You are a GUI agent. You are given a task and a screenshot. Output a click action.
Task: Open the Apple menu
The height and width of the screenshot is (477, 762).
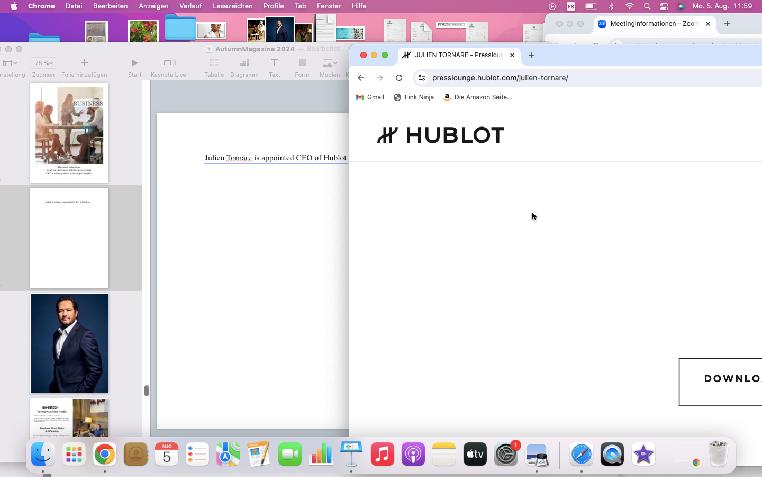14,6
